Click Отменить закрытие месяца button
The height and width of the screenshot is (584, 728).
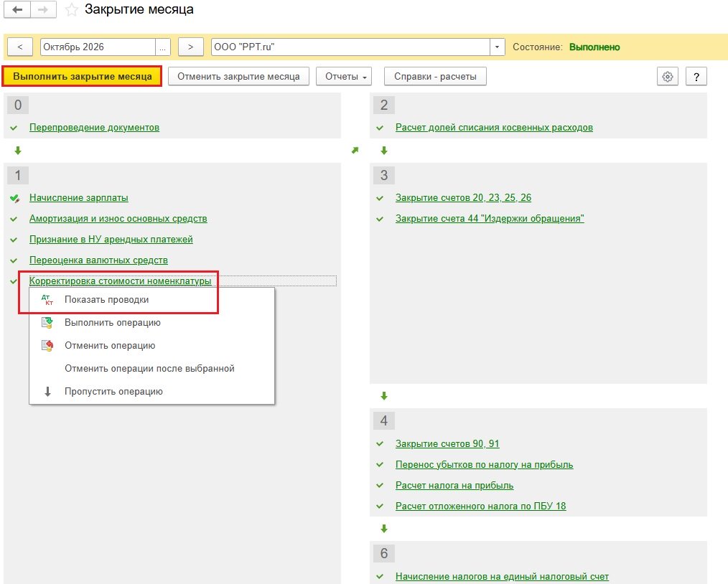pyautogui.click(x=238, y=77)
